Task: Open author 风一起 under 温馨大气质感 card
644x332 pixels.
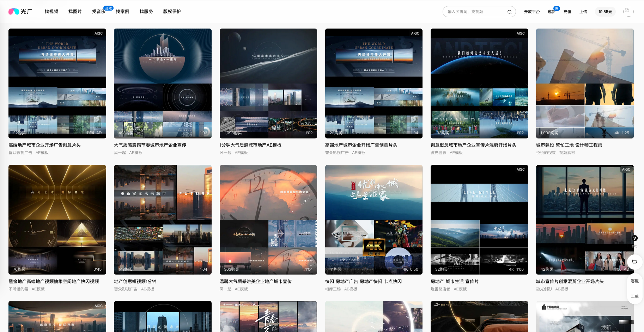Action: [226, 289]
